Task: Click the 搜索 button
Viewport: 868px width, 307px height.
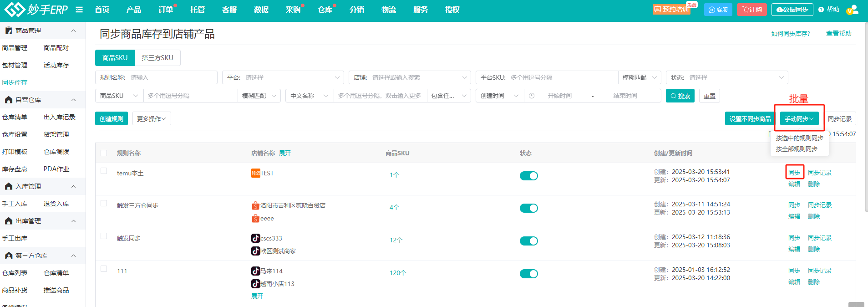Action: point(680,96)
